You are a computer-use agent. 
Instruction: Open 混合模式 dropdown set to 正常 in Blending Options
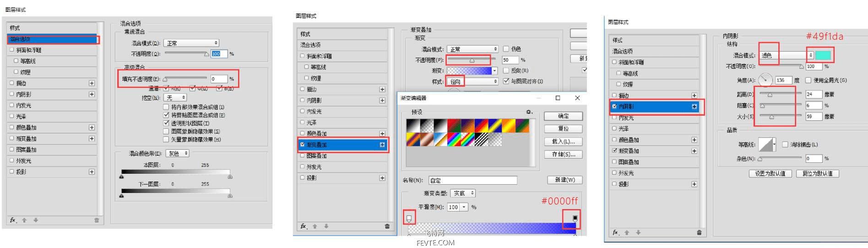point(191,43)
